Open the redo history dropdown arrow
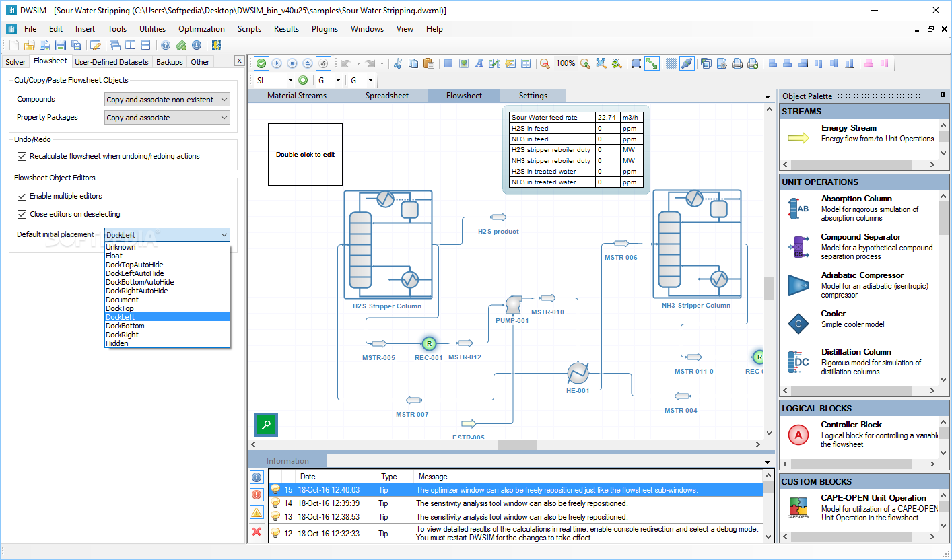The height and width of the screenshot is (560, 952). 382,63
